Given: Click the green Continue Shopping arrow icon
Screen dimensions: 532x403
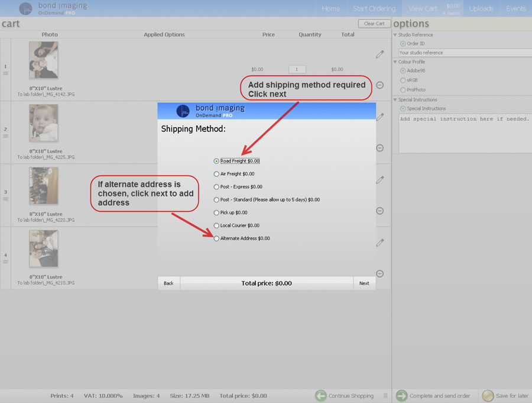Looking at the screenshot, I should point(320,395).
